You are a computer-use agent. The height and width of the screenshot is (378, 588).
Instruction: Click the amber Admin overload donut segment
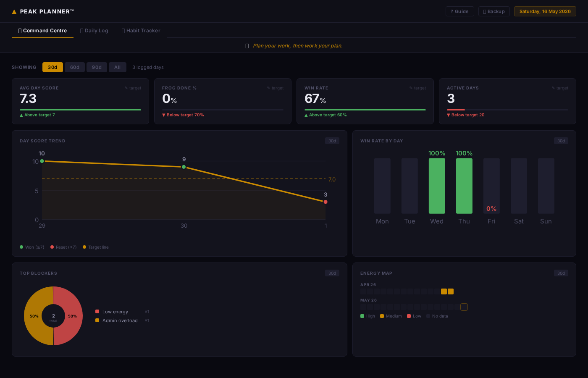(x=33, y=316)
